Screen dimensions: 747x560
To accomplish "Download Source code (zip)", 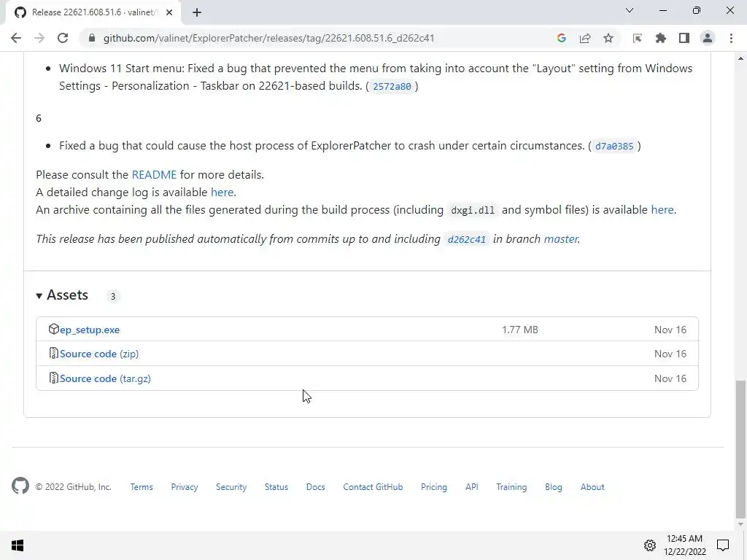I will tap(99, 354).
